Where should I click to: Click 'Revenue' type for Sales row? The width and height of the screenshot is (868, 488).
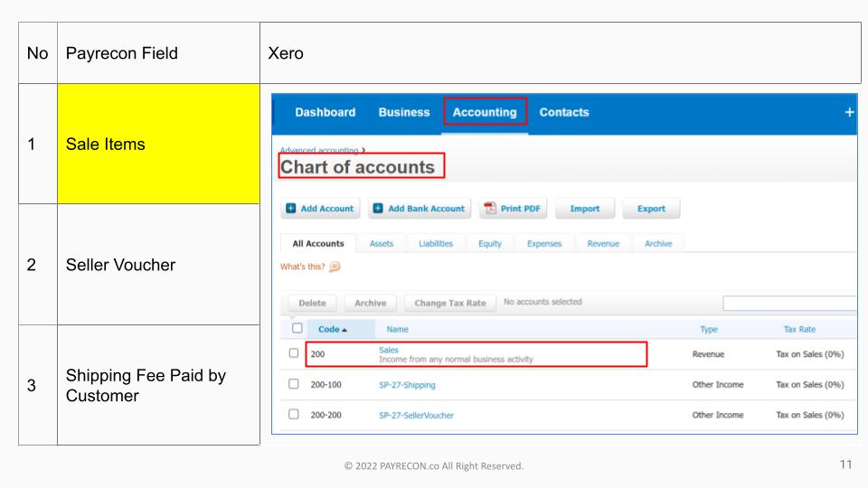coord(708,354)
